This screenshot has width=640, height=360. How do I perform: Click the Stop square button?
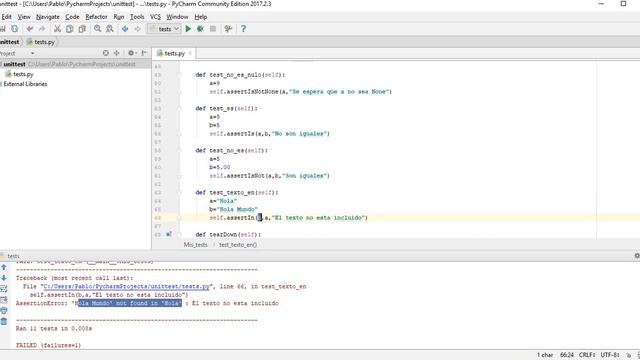pyautogui.click(x=213, y=29)
